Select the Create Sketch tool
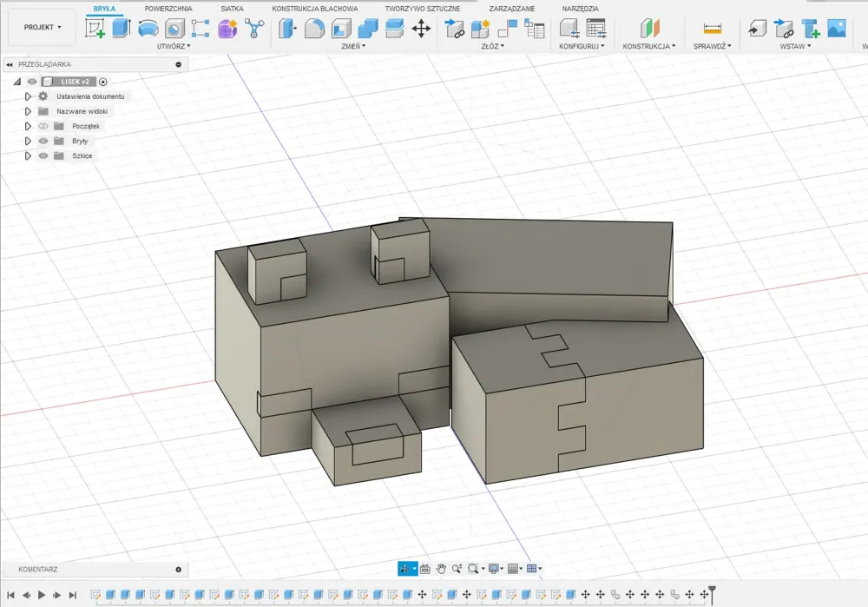Image resolution: width=868 pixels, height=607 pixels. click(x=95, y=29)
